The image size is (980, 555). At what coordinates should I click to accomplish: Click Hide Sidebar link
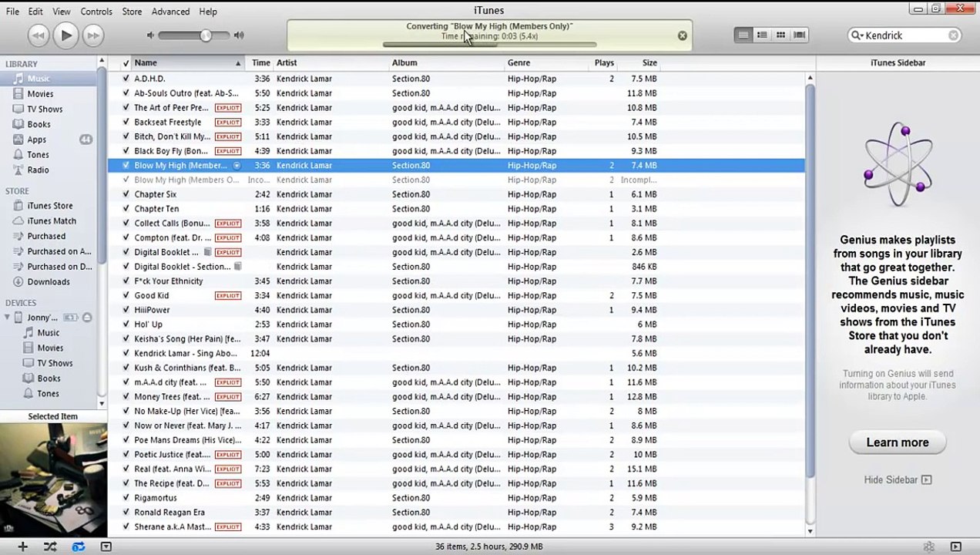pyautogui.click(x=898, y=479)
